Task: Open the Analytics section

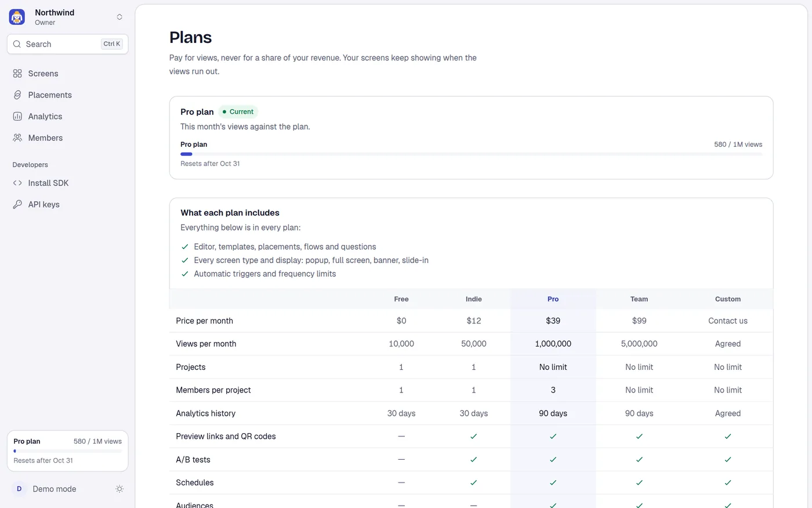Action: (x=67, y=117)
